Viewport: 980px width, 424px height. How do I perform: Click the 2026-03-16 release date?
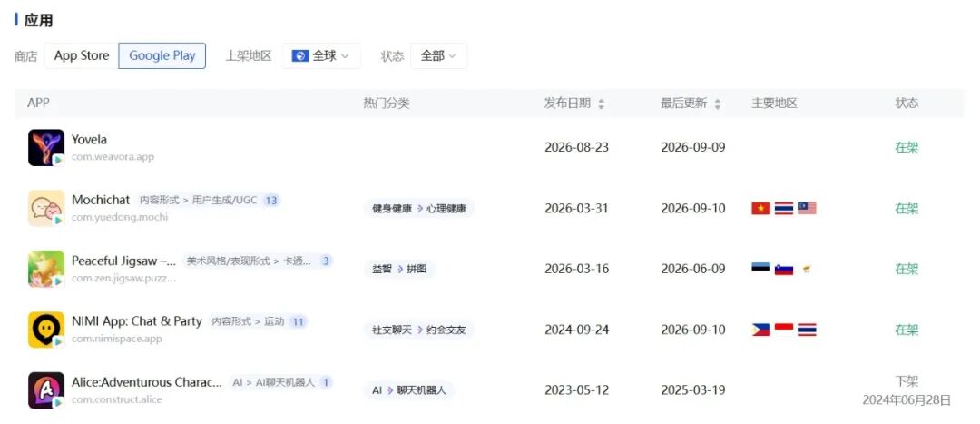pos(576,269)
